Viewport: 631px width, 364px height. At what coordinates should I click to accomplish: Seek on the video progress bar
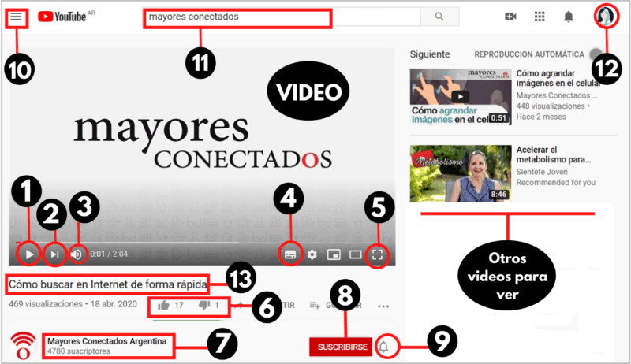202,243
